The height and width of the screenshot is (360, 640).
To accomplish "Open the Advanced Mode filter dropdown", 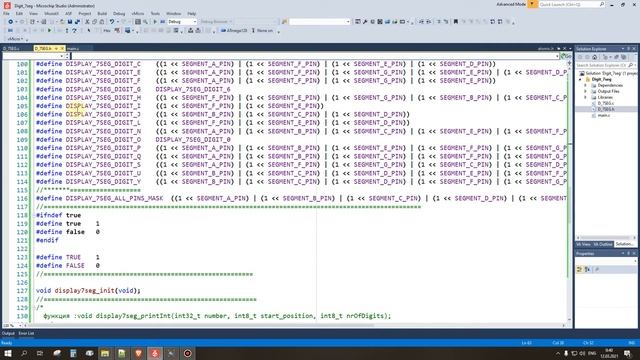I will pyautogui.click(x=532, y=4).
